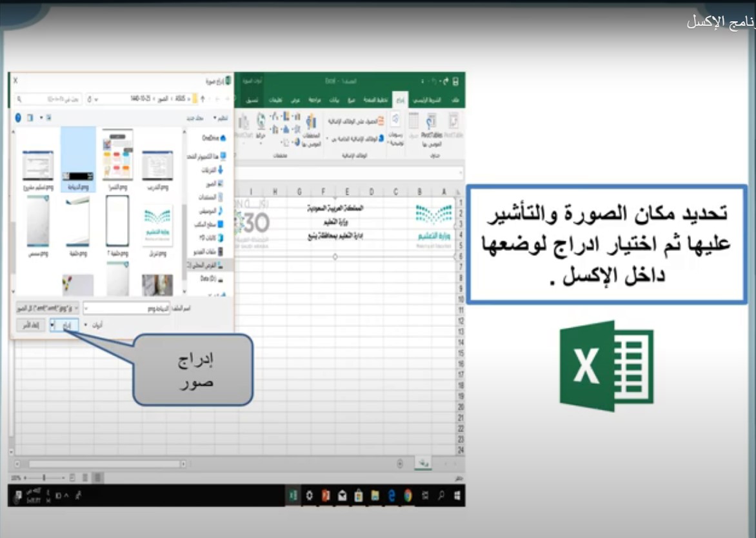Click OneDrive in the dialog sidebar
This screenshot has height=538, width=756.
pos(214,138)
